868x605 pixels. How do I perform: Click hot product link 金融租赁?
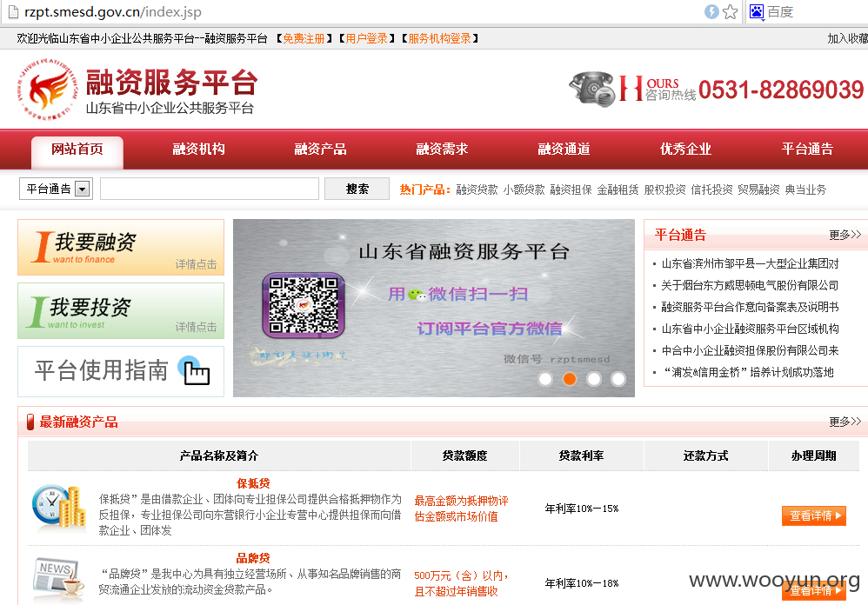pos(618,189)
